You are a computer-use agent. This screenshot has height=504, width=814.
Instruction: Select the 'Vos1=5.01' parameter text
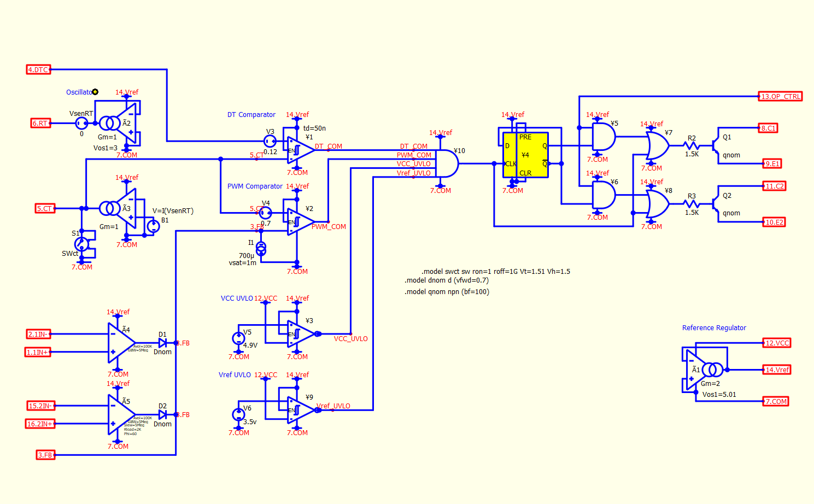pos(719,394)
